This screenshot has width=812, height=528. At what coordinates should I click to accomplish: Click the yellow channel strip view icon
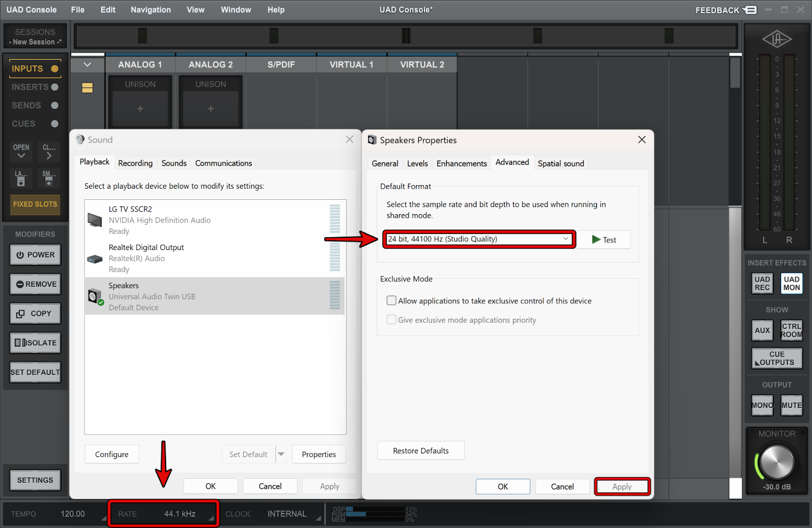[x=87, y=88]
